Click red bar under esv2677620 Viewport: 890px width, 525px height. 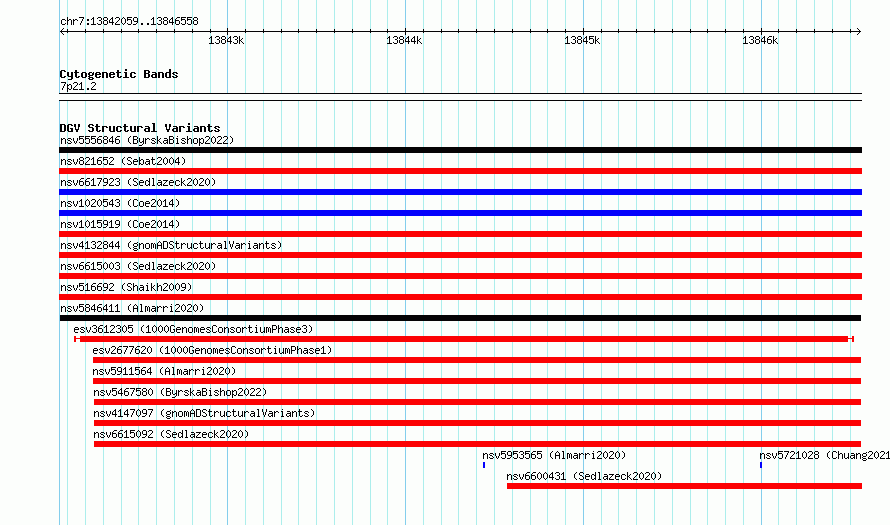(477, 360)
